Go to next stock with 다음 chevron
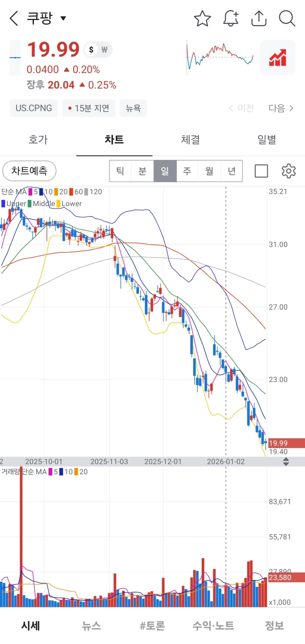305x644 pixels. (x=281, y=108)
